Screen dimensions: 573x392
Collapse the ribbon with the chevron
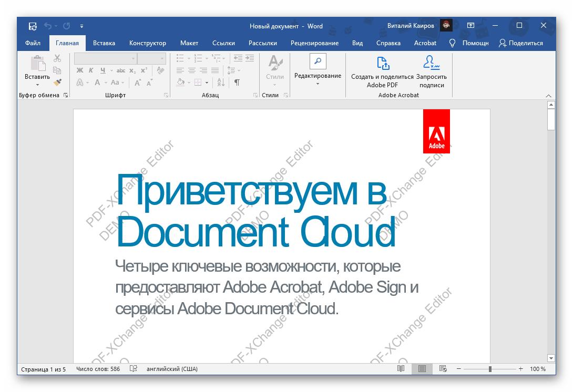(x=549, y=96)
